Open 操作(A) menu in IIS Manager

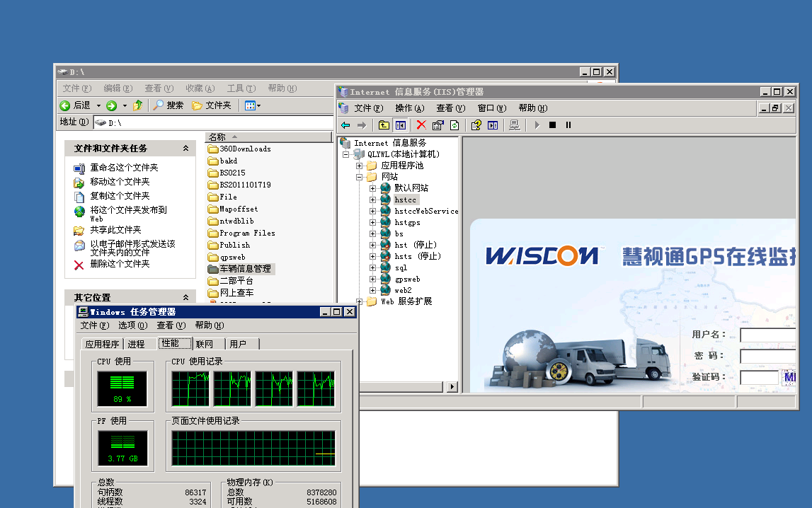click(x=410, y=108)
